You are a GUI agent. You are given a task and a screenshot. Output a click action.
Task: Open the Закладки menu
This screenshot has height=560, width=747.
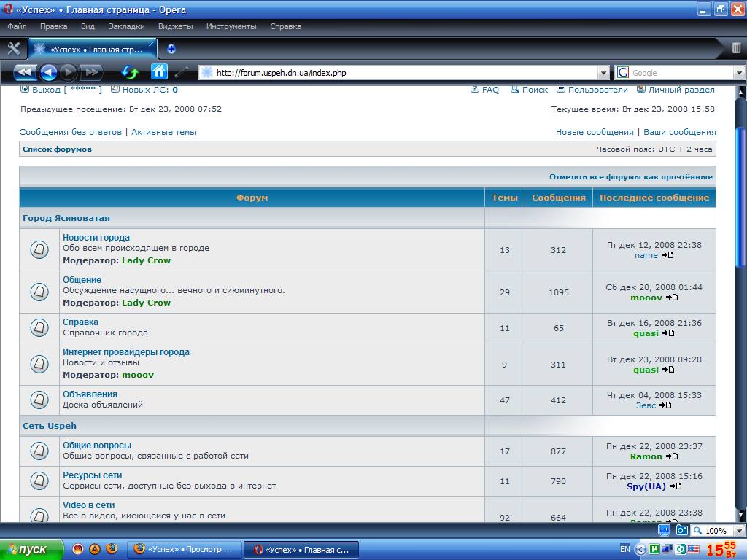[x=127, y=26]
